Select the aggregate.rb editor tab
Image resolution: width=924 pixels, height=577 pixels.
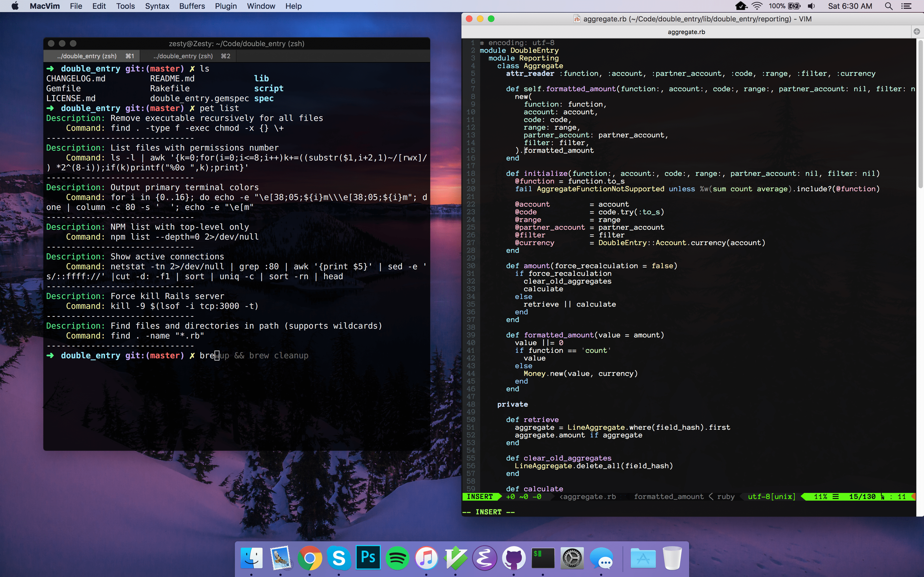pos(686,32)
